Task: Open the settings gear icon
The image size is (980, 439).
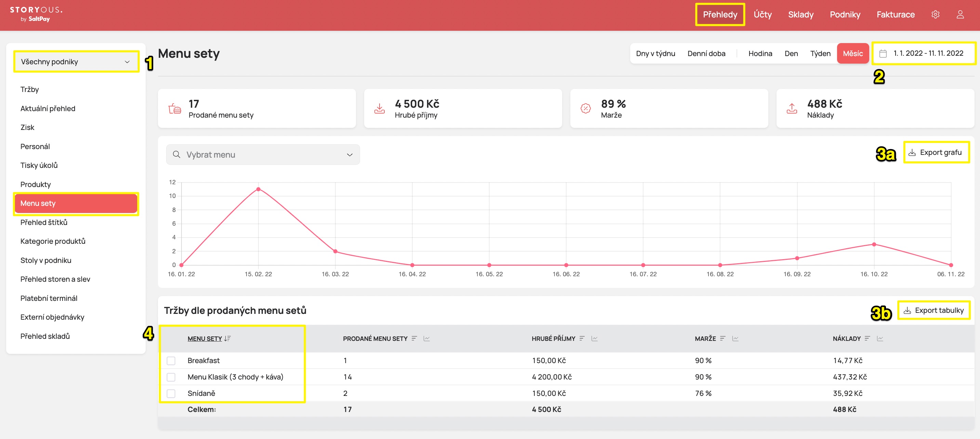Action: [x=935, y=14]
